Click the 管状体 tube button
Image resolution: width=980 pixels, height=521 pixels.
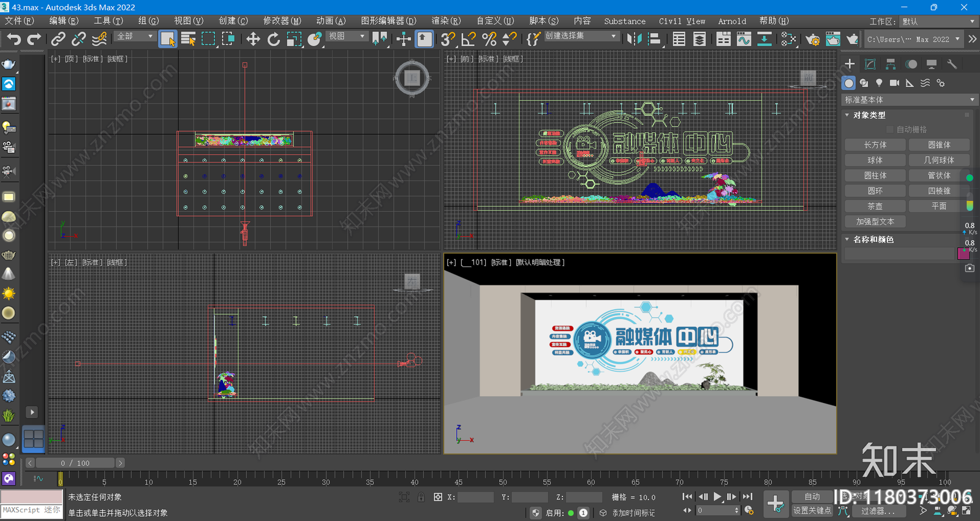click(939, 176)
